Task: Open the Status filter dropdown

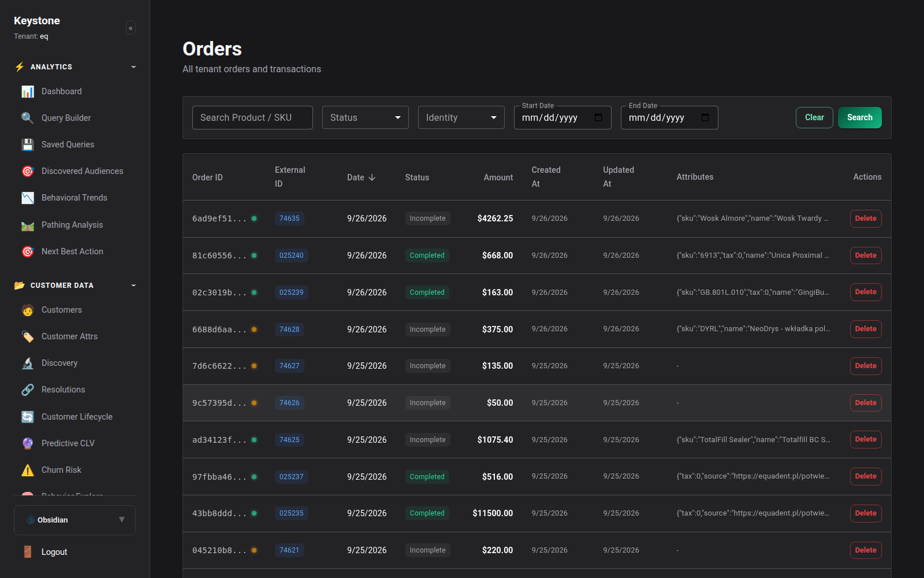Action: (x=366, y=117)
